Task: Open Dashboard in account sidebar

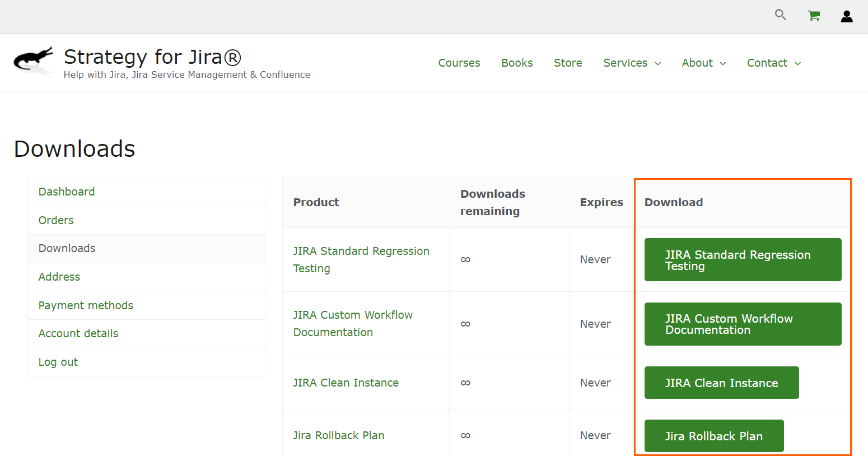Action: click(67, 192)
